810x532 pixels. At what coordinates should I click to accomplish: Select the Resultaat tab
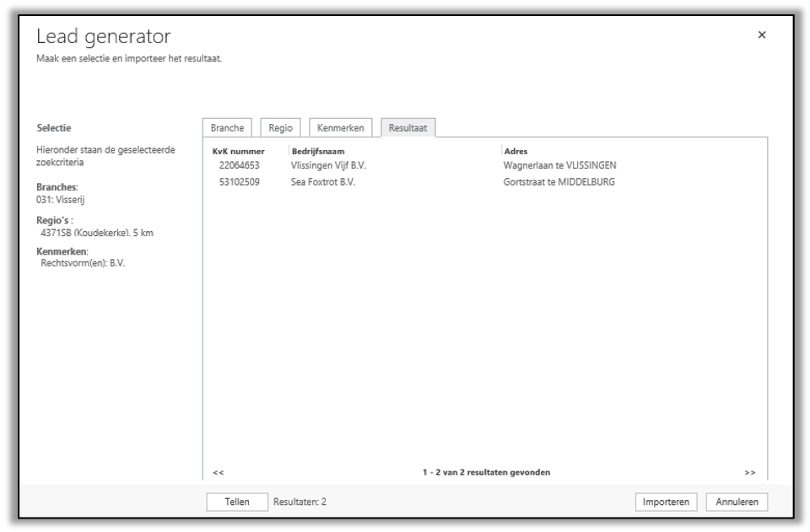coord(408,128)
